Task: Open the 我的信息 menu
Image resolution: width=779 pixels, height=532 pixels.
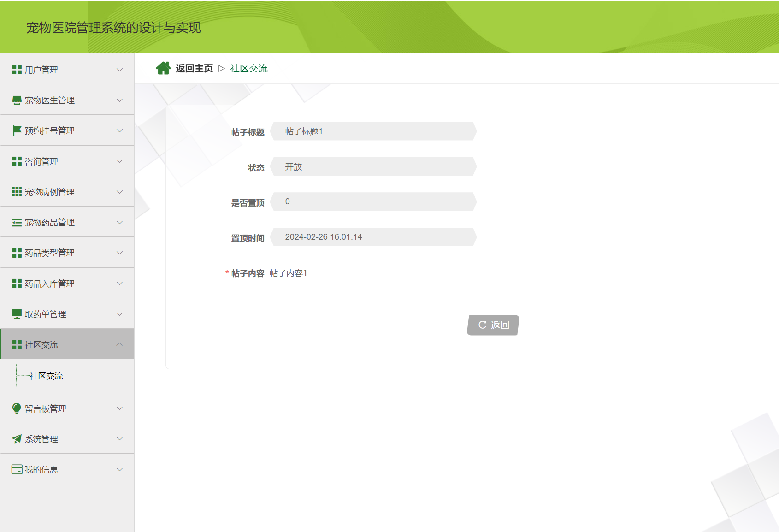Action: tap(67, 469)
